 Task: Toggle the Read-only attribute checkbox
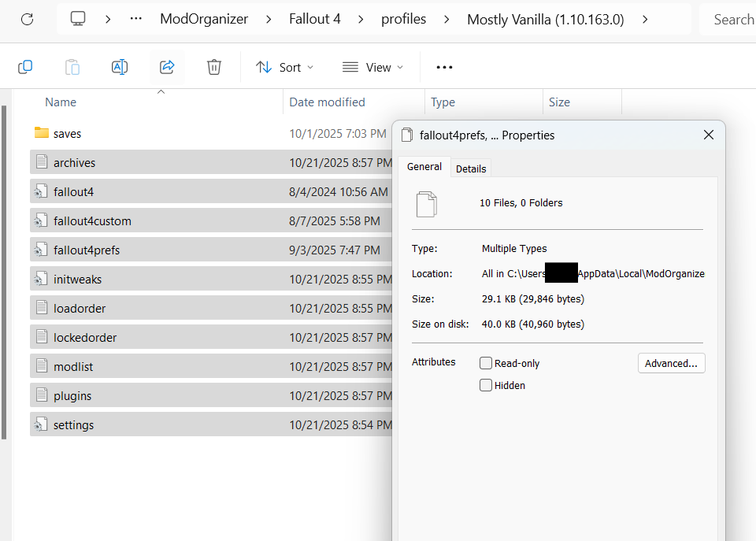pyautogui.click(x=486, y=363)
